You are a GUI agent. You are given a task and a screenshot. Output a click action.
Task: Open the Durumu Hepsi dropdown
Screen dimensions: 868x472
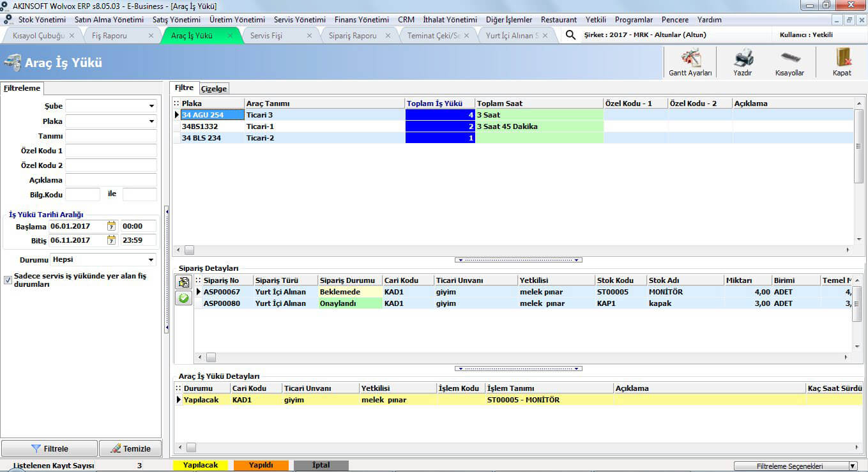coord(151,260)
